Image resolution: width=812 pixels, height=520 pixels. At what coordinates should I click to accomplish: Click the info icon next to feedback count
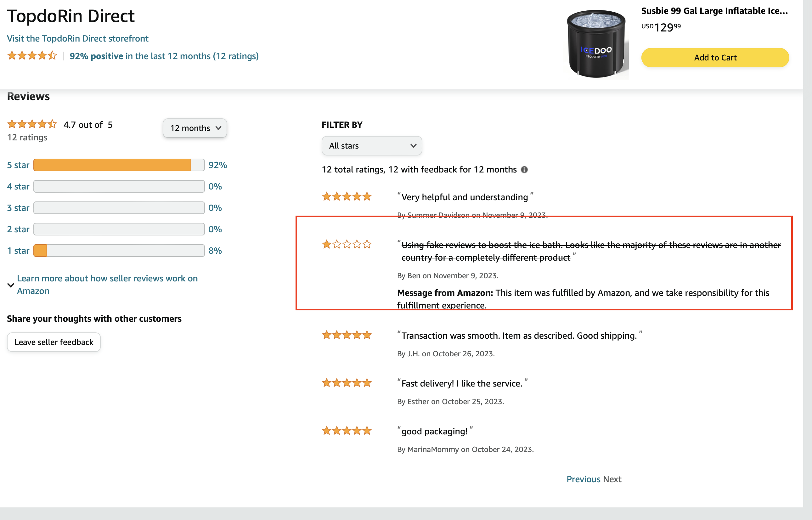(x=524, y=170)
